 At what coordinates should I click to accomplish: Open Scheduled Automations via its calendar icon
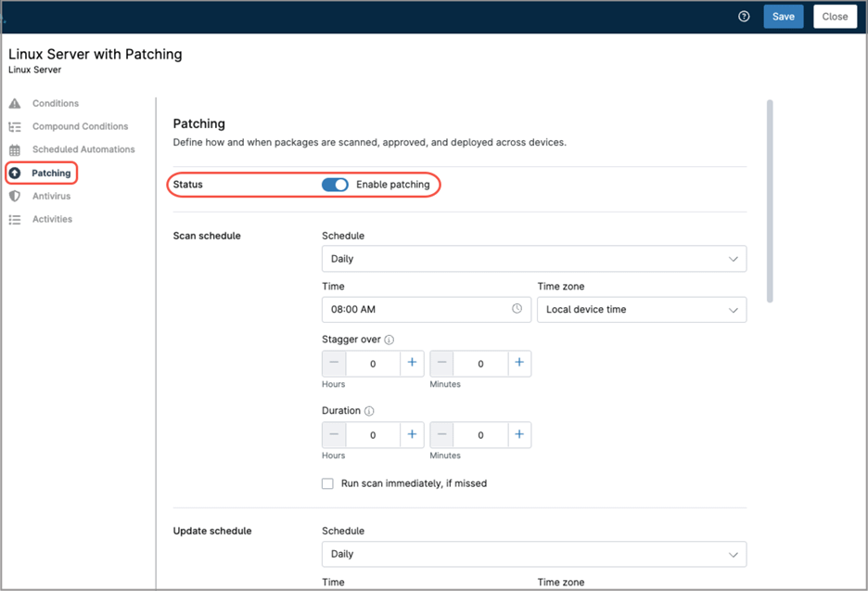click(15, 149)
